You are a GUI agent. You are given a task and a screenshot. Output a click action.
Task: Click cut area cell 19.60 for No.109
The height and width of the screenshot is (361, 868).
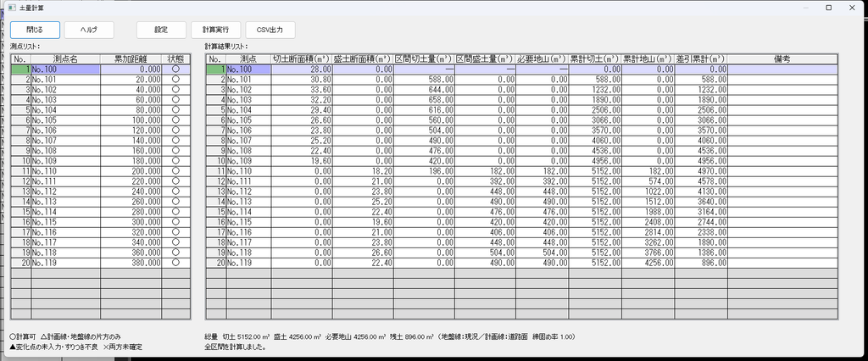point(302,160)
